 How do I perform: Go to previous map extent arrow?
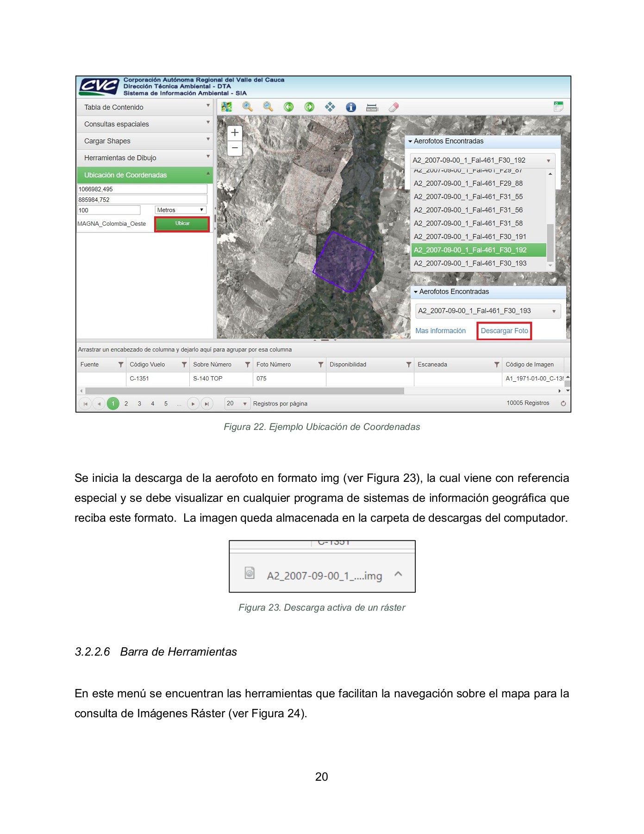tap(288, 107)
